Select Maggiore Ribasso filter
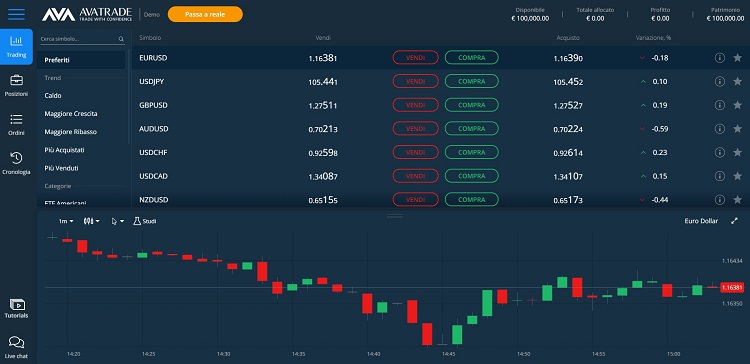750x364 pixels. (x=71, y=132)
